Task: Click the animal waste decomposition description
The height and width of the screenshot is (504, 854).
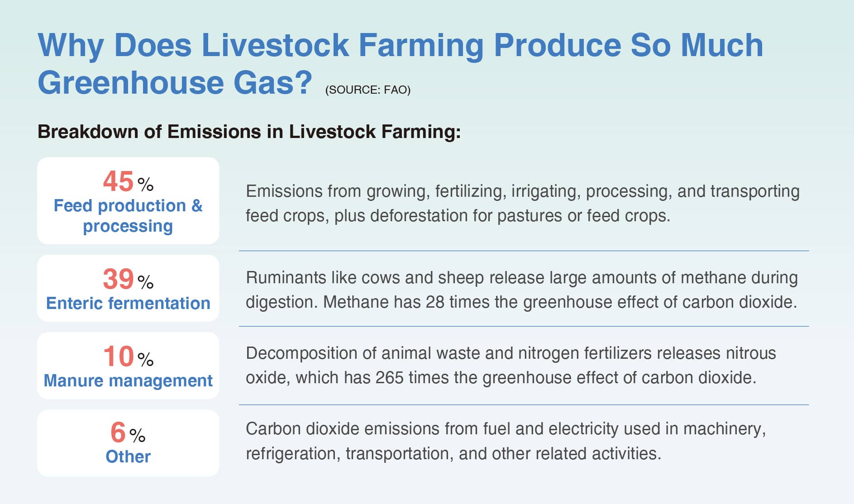Action: (x=510, y=353)
